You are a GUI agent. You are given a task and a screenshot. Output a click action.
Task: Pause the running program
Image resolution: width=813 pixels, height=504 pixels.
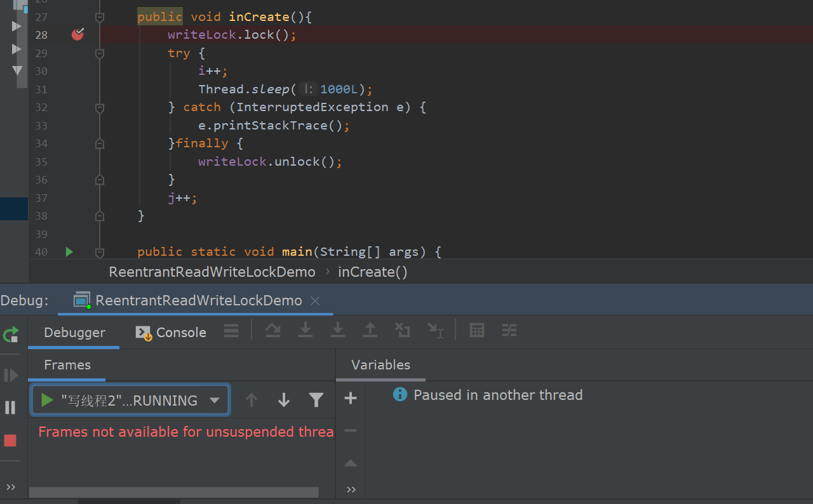tap(10, 408)
